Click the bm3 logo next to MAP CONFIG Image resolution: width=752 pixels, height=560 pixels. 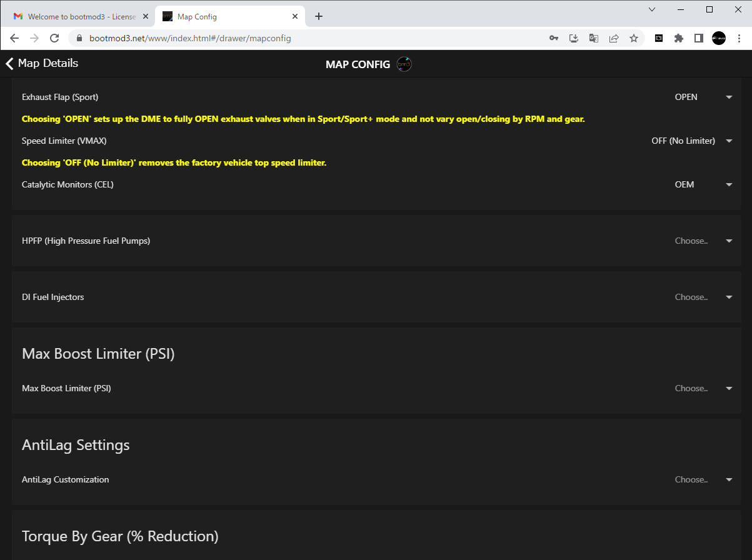tap(404, 64)
